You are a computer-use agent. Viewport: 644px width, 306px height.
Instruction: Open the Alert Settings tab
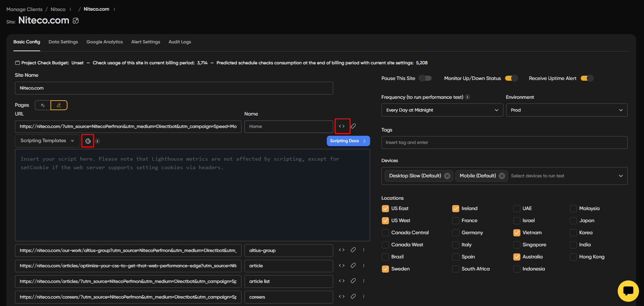146,42
